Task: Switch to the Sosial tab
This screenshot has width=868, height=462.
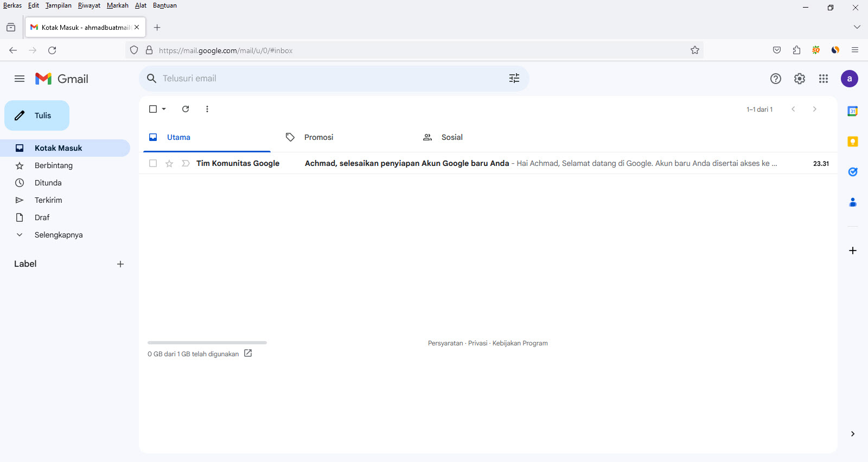Action: pos(451,137)
